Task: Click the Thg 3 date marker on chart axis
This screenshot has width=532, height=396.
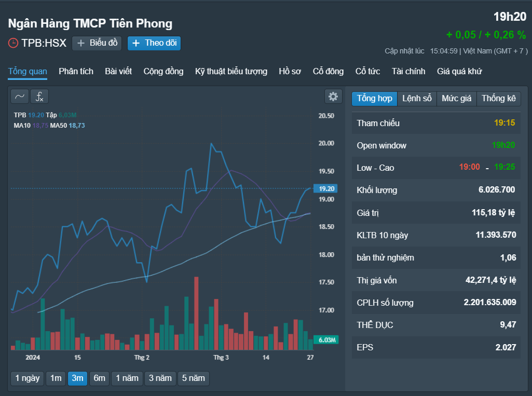Action: tap(221, 357)
